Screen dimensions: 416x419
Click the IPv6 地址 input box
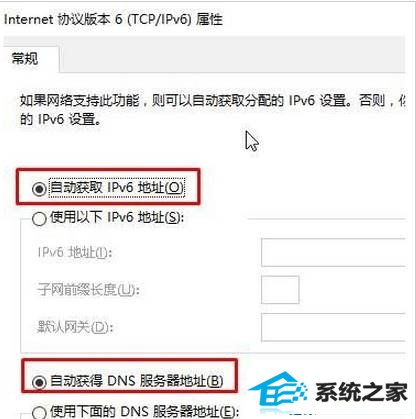(x=333, y=252)
